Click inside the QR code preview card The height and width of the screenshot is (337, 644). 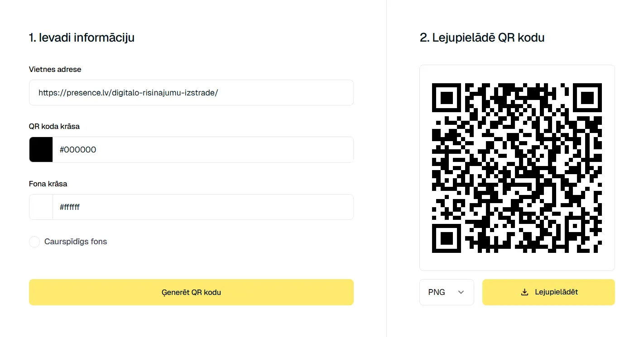[517, 166]
